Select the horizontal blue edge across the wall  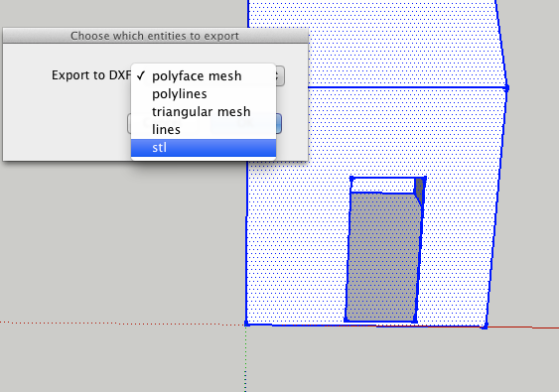406,87
